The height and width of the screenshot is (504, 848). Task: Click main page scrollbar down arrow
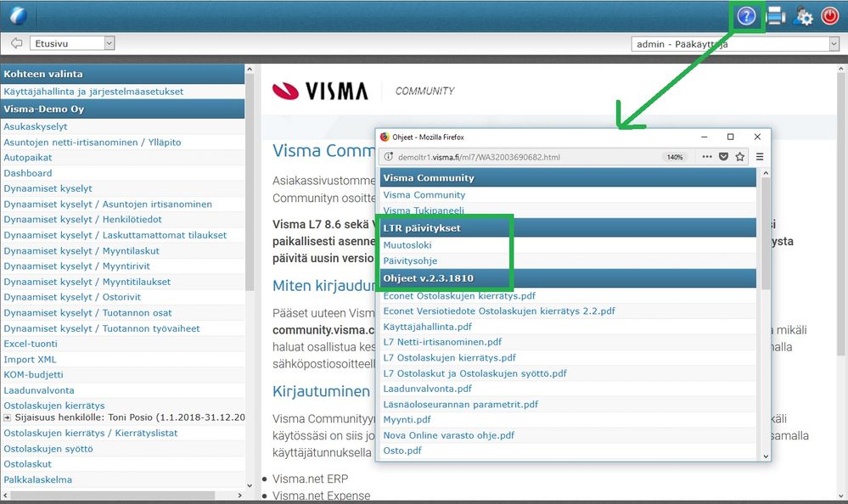pyautogui.click(x=841, y=495)
